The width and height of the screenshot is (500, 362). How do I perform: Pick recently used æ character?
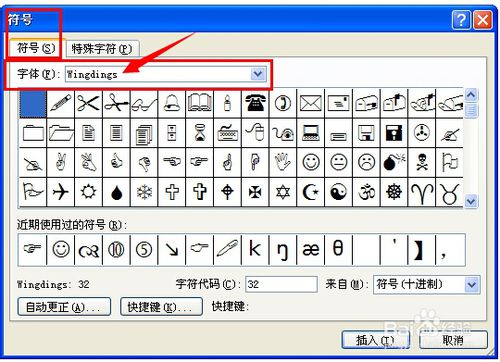pos(311,250)
